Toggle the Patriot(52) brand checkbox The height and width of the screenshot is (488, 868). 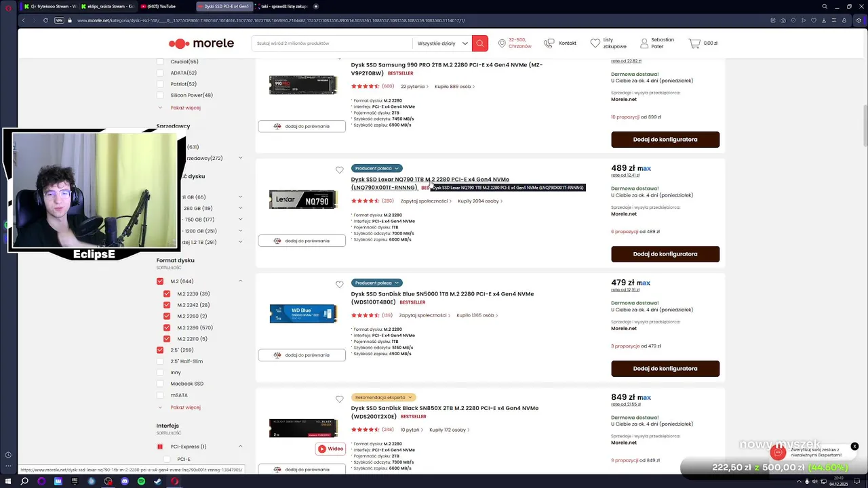tap(160, 84)
